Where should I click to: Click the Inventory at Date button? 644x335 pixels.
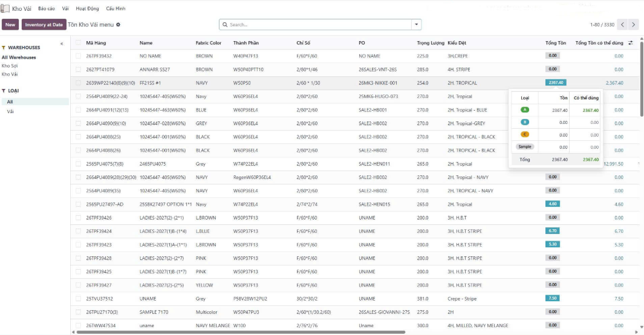tap(44, 25)
